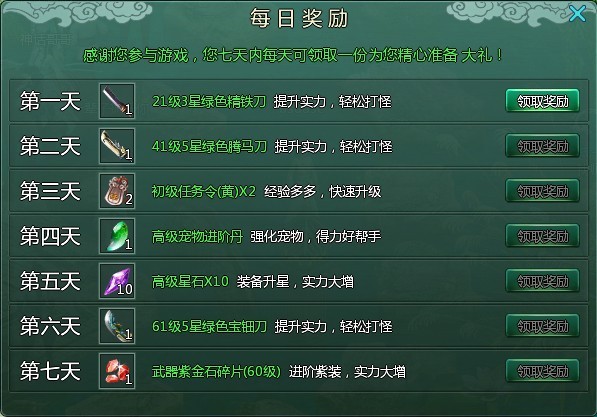Click the 第六天 row 领取奖励 button

click(x=543, y=326)
